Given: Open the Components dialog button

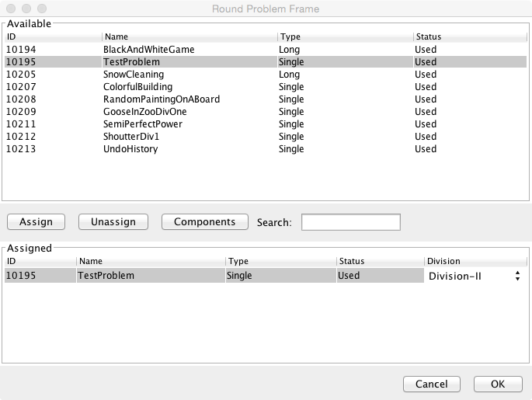Looking at the screenshot, I should 204,222.
